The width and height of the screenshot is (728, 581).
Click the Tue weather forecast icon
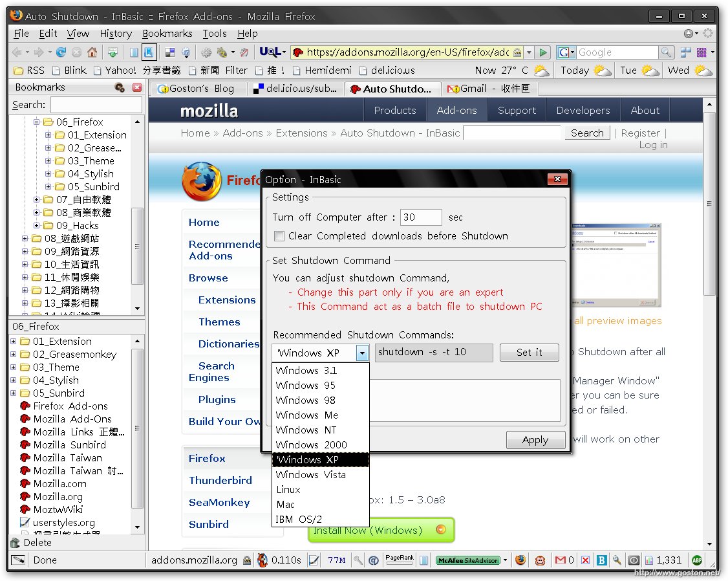coord(650,71)
